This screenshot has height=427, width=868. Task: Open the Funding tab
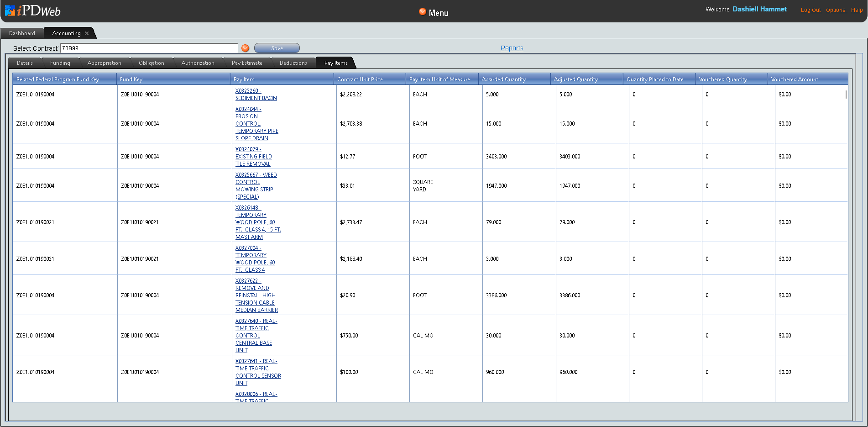click(60, 63)
